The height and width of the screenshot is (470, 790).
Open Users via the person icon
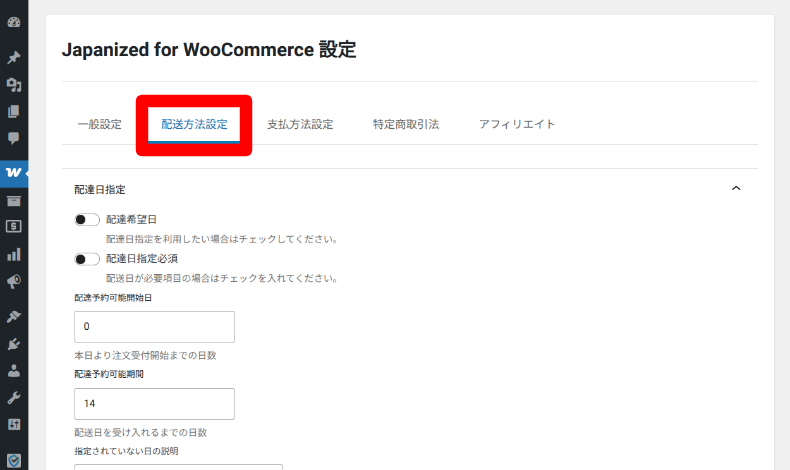point(14,371)
